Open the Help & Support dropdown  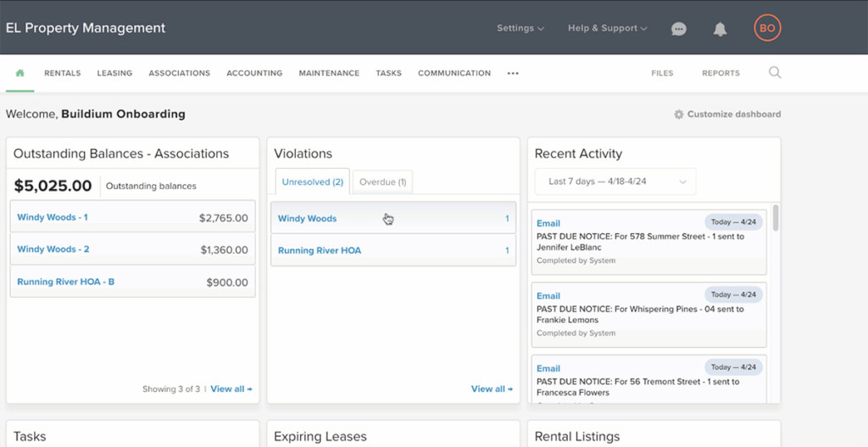pos(607,28)
